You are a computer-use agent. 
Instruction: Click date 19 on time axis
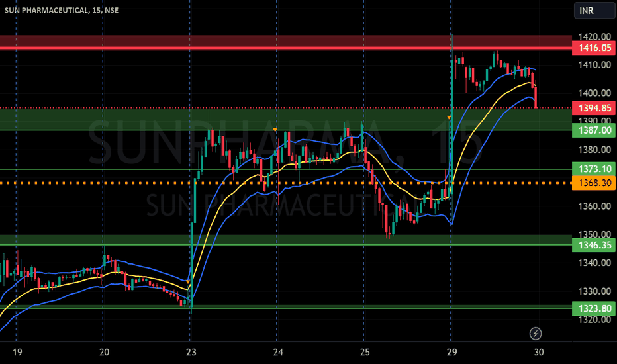tap(17, 352)
